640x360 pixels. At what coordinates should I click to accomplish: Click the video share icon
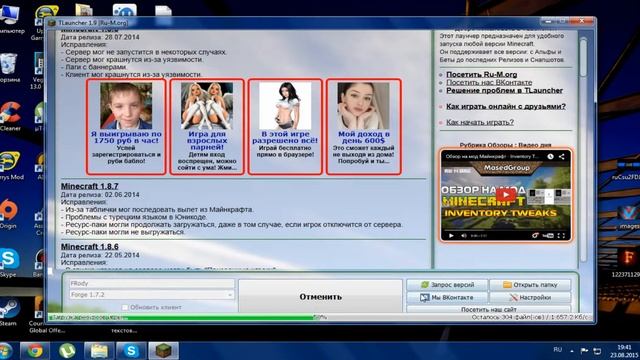coord(562,156)
